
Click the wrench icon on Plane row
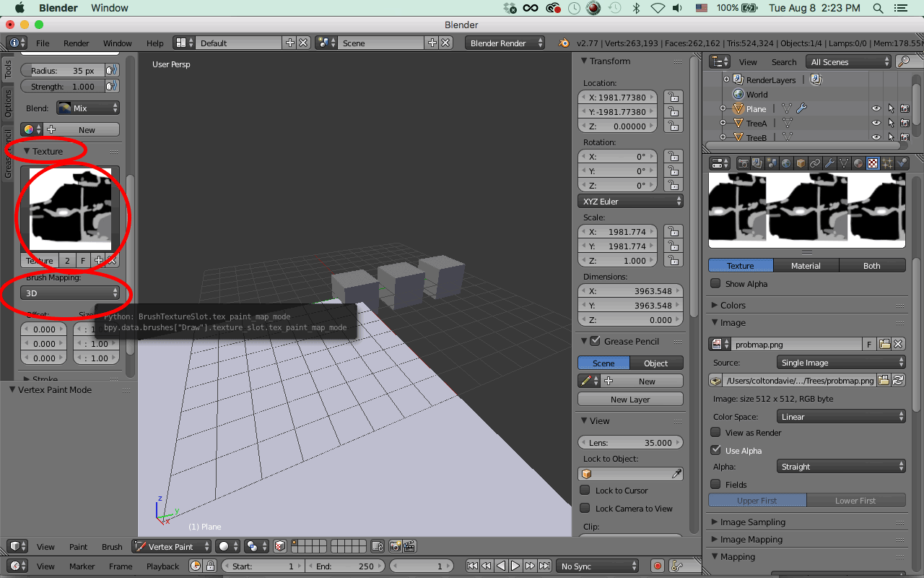pyautogui.click(x=801, y=108)
